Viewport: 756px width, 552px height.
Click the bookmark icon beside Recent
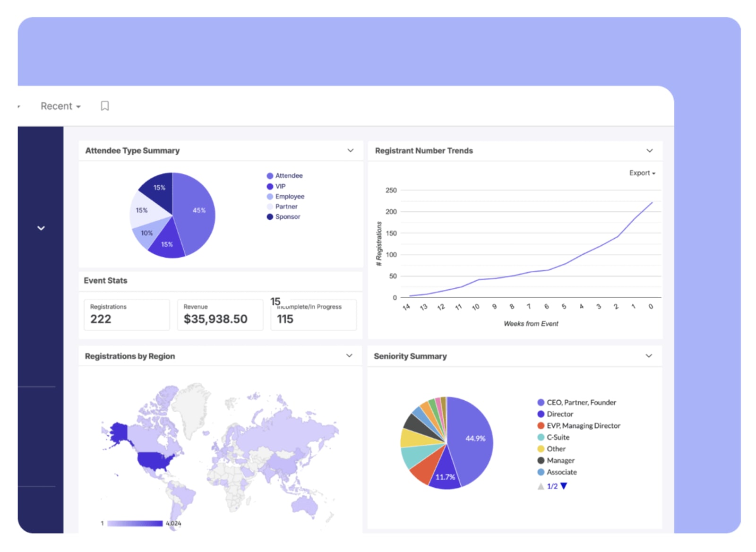(104, 106)
